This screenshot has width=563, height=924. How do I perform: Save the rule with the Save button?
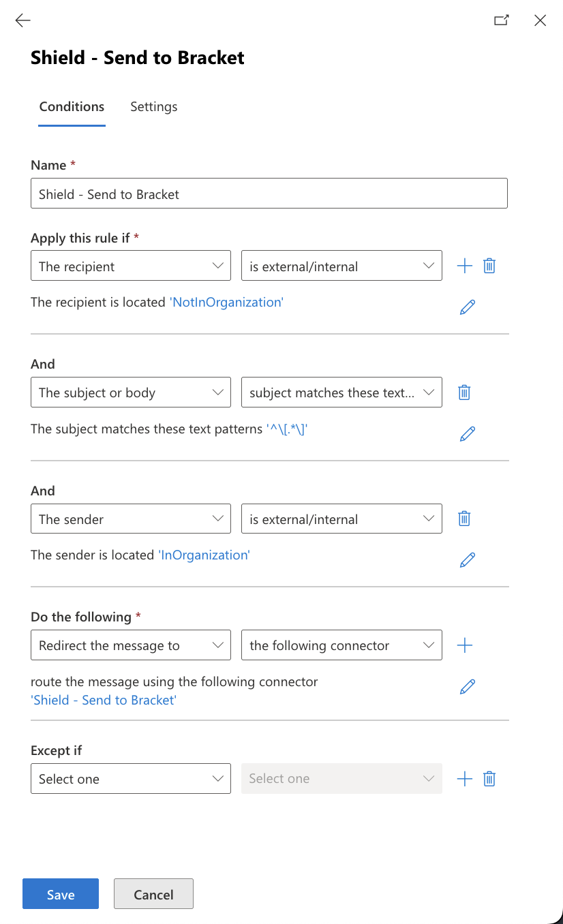pos(61,894)
